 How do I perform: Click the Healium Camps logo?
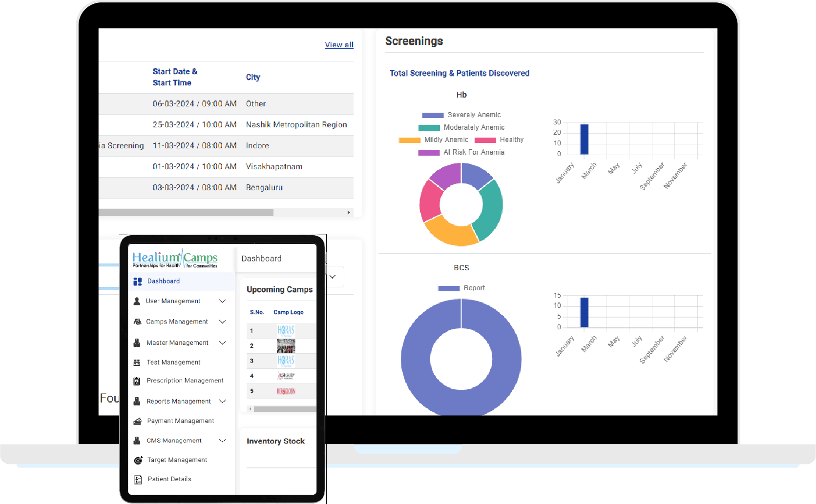tap(175, 259)
